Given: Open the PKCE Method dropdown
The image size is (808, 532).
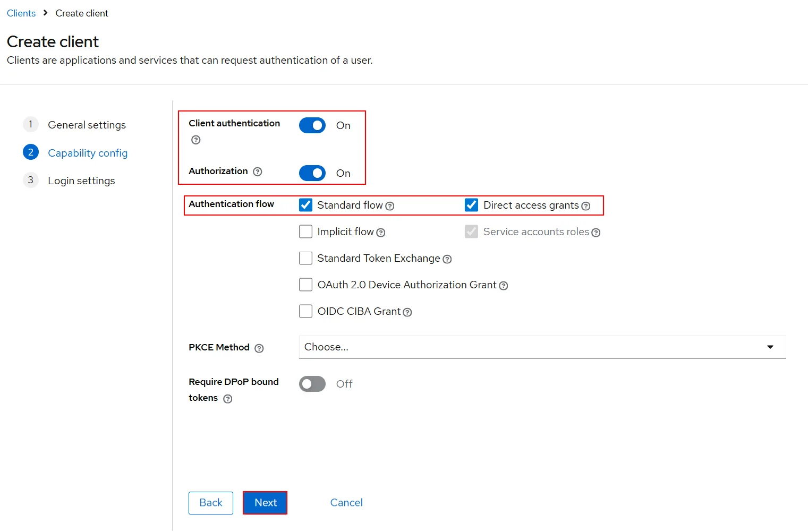Looking at the screenshot, I should 770,347.
